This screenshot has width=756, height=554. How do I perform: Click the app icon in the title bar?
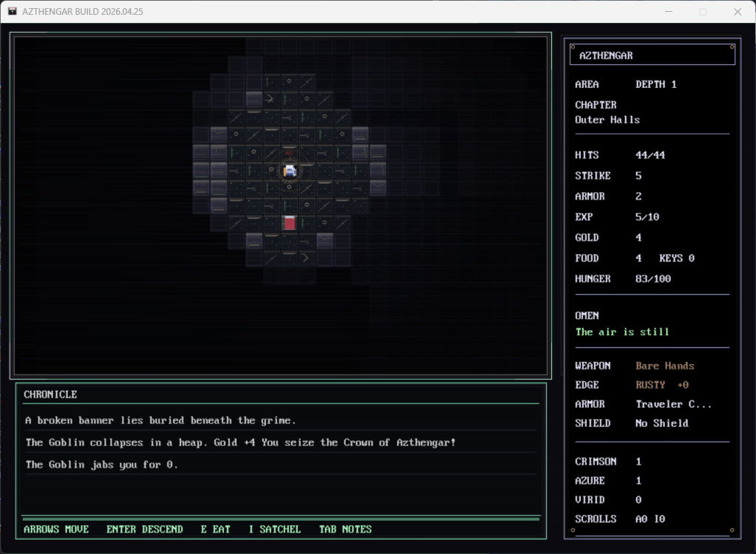click(13, 12)
